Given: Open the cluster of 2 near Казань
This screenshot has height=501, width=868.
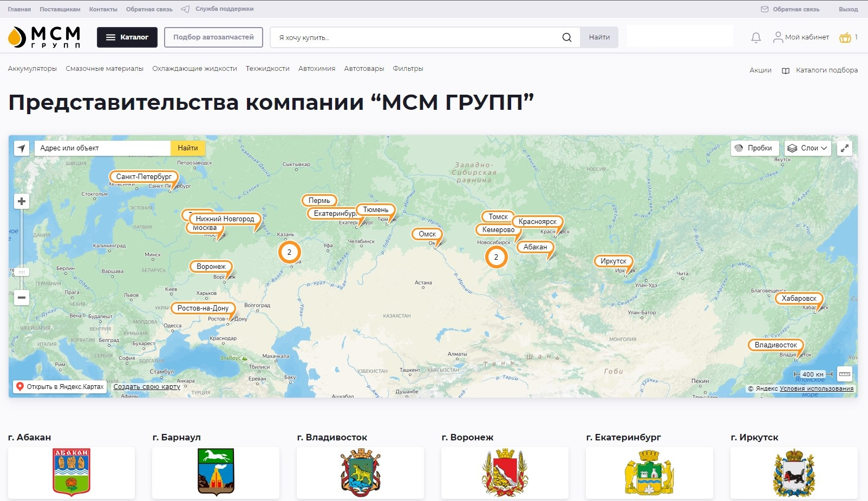Looking at the screenshot, I should pos(289,252).
